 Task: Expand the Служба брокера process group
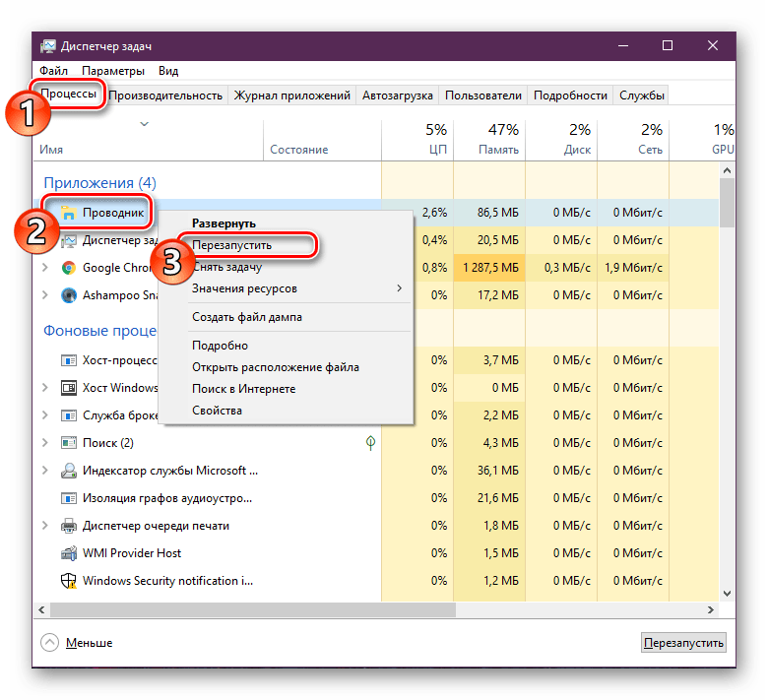(45, 415)
